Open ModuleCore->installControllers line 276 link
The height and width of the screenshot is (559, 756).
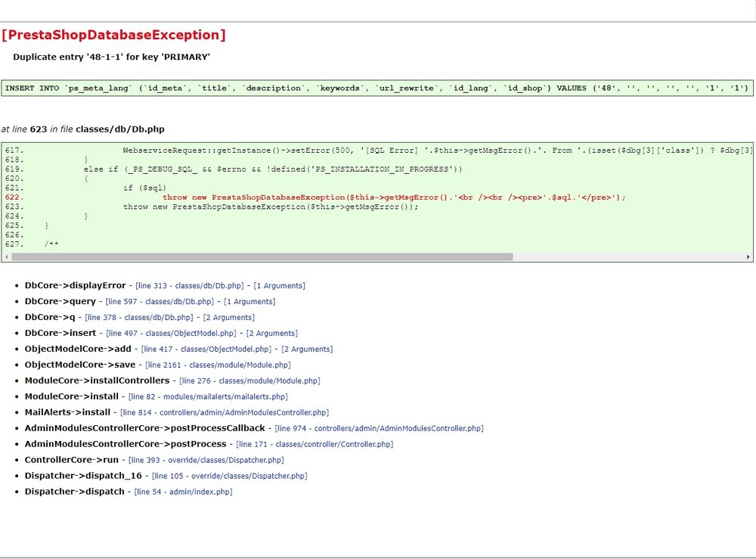tap(249, 381)
